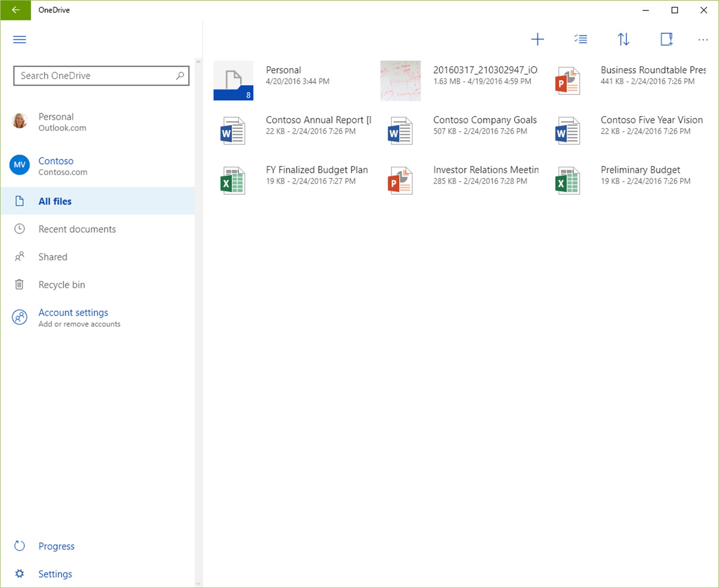Switch to the Contoso account

(x=56, y=166)
